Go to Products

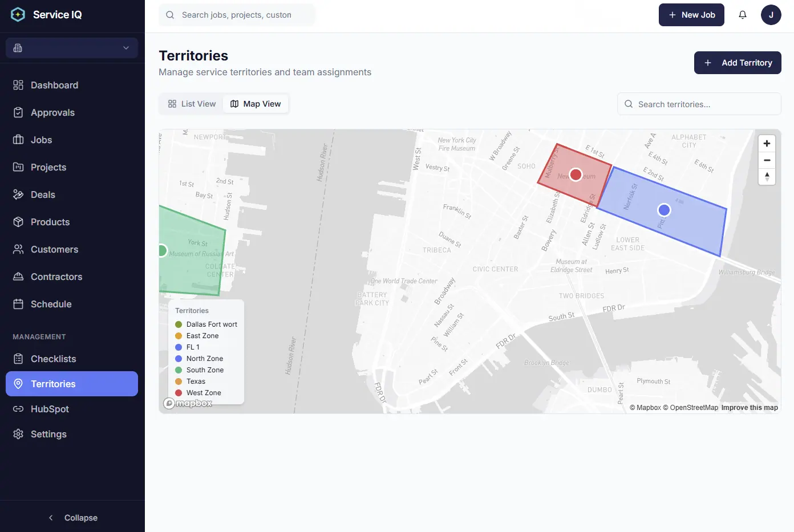pyautogui.click(x=72, y=222)
